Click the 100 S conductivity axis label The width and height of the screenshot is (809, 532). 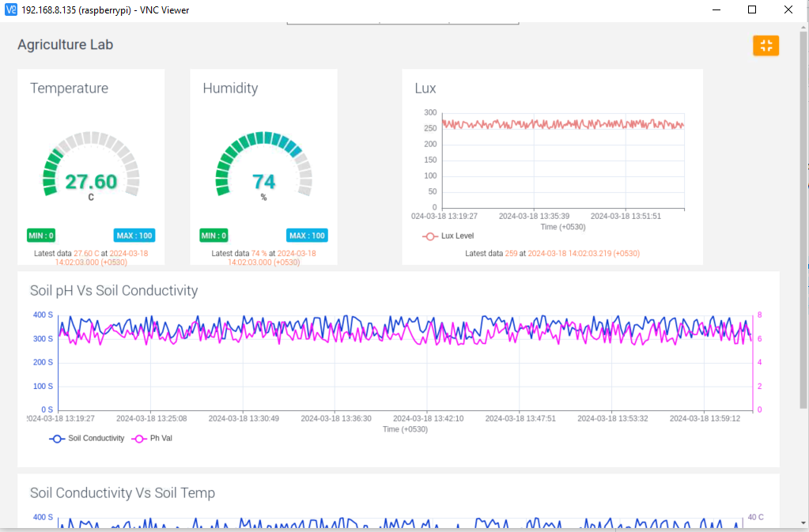[x=43, y=386]
